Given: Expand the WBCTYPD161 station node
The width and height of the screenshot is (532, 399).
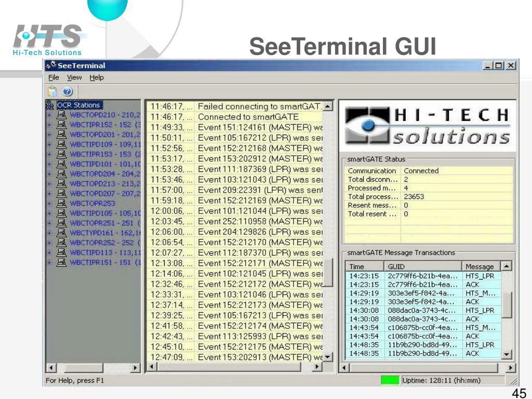Looking at the screenshot, I should point(49,233).
